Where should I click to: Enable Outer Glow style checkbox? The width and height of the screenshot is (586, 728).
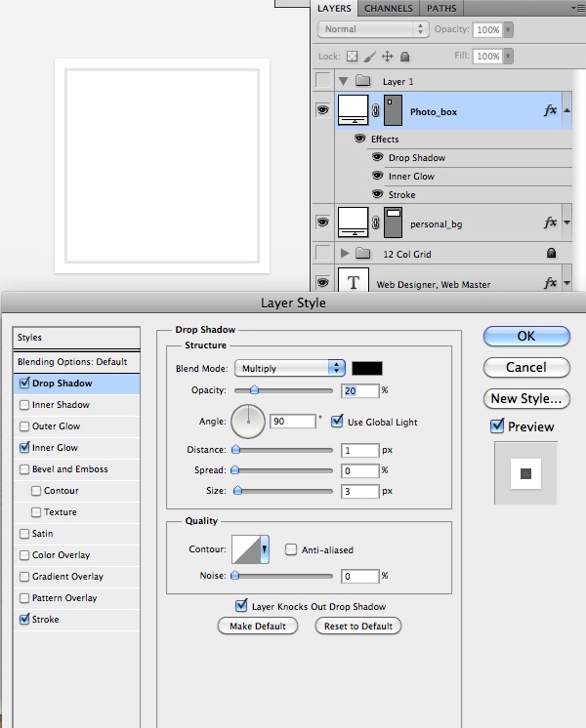pyautogui.click(x=24, y=426)
